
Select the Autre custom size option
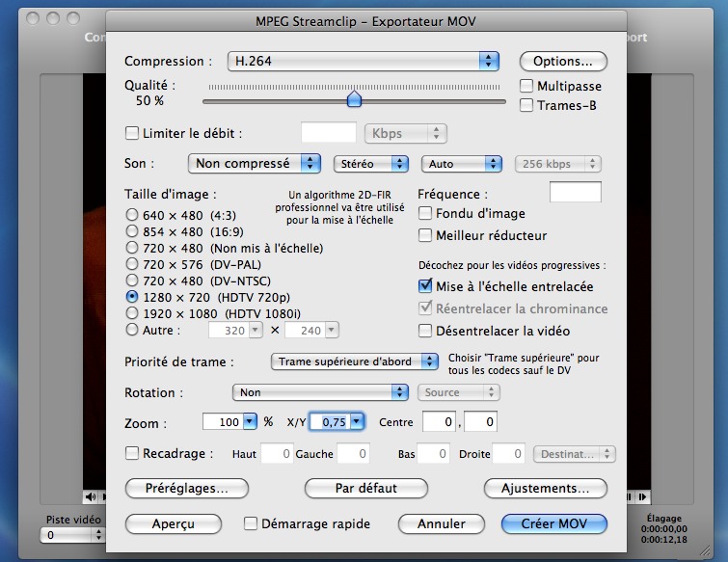coord(132,330)
